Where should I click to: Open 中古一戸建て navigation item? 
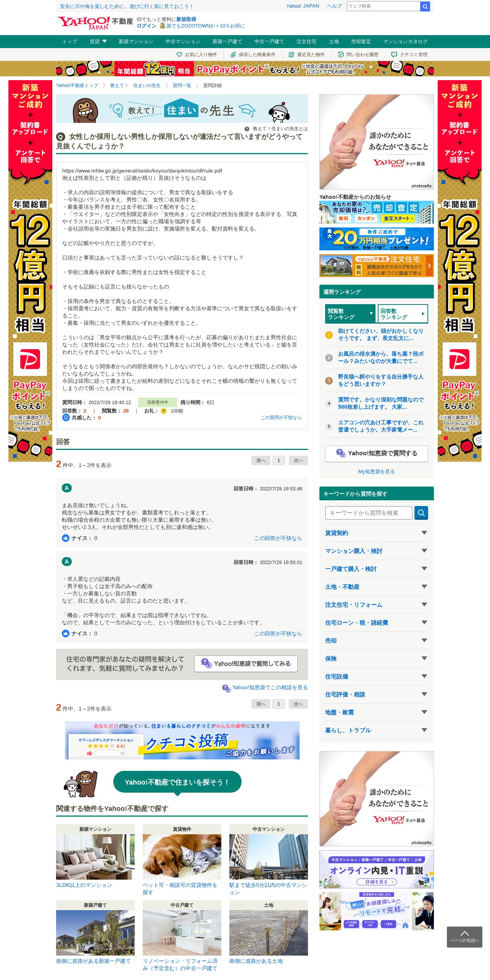click(269, 42)
